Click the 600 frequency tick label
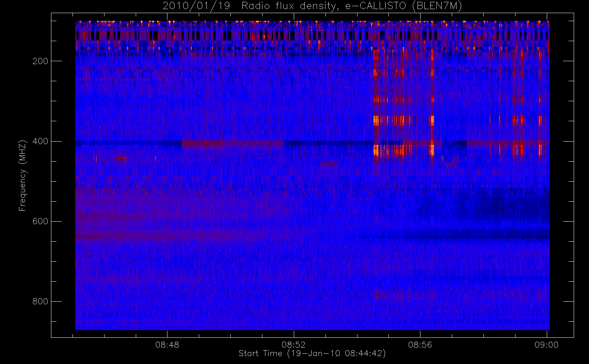This screenshot has height=364, width=589. 40,221
